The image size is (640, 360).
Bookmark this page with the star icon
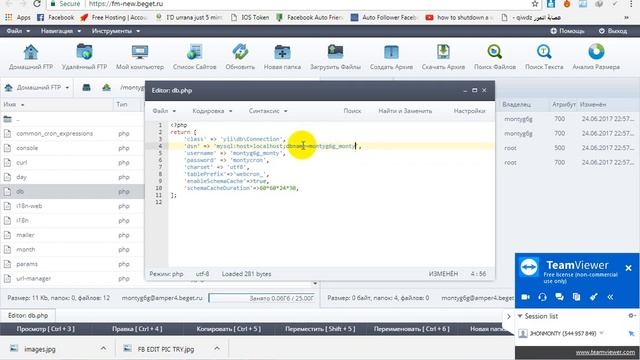(x=535, y=4)
